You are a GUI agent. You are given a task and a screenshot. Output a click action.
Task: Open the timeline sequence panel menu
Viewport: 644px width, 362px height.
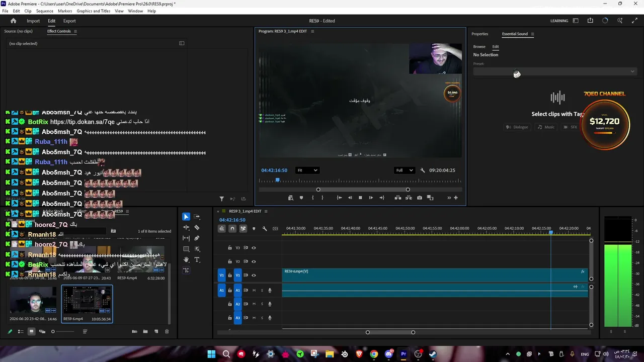(x=266, y=211)
